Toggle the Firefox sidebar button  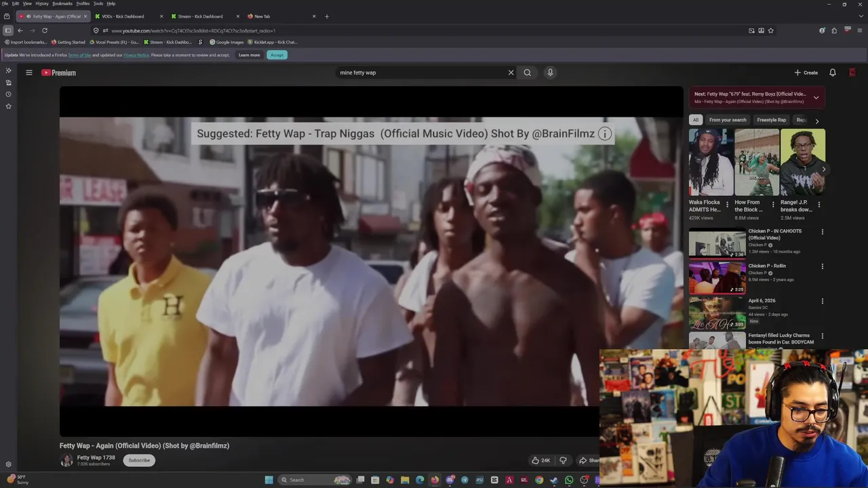[x=7, y=30]
